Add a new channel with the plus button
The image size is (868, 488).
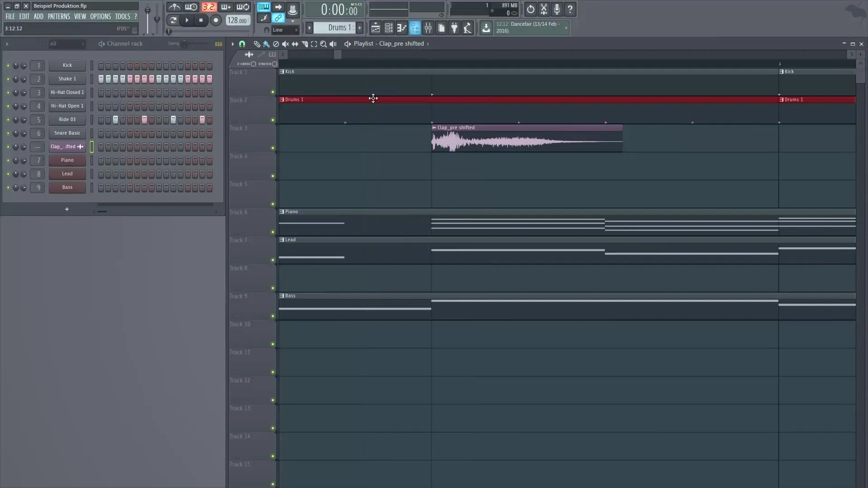[x=66, y=209]
